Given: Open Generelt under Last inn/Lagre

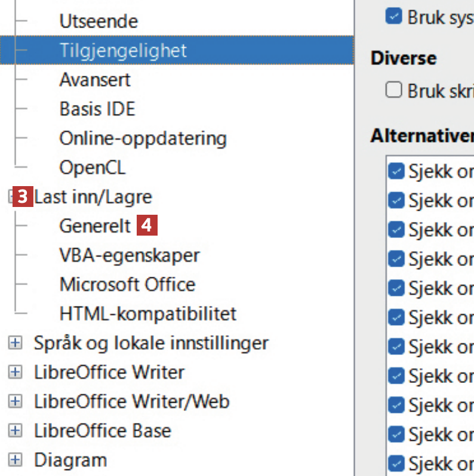Looking at the screenshot, I should pos(95,226).
